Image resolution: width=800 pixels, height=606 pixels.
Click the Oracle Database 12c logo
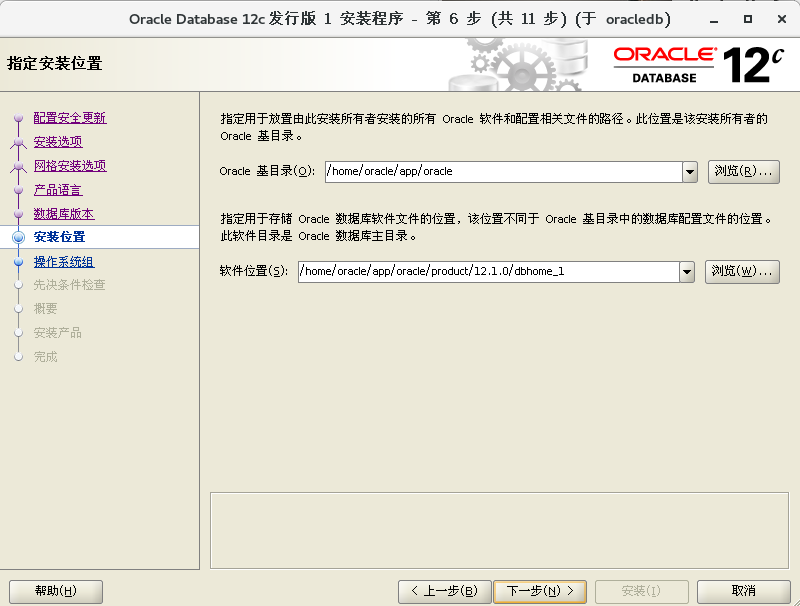(x=698, y=65)
